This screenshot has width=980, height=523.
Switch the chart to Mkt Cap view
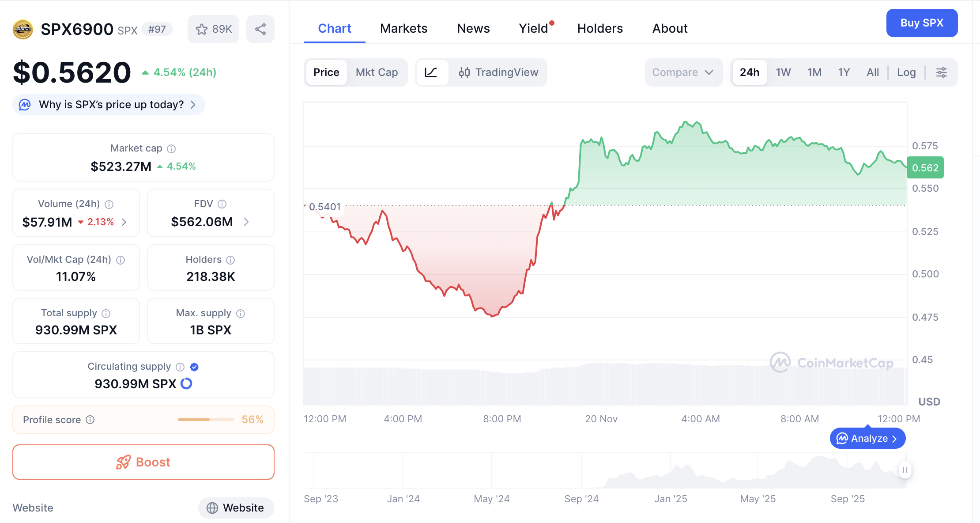(x=377, y=72)
